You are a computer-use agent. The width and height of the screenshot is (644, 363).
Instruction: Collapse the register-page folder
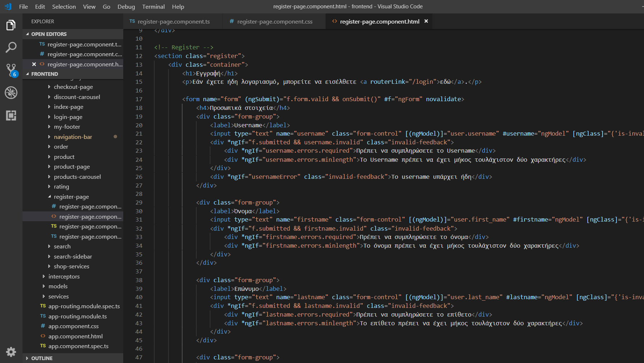(x=73, y=197)
